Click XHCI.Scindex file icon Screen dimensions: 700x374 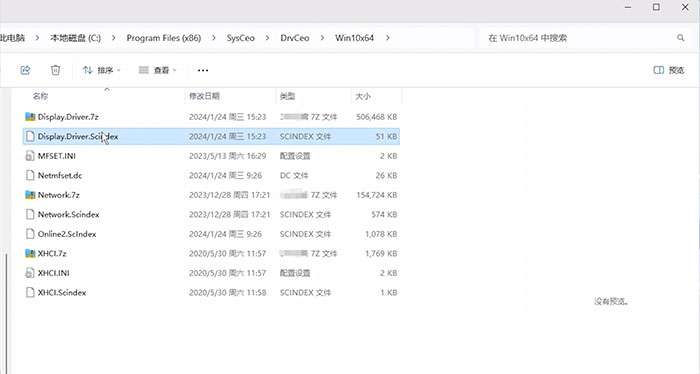(x=30, y=292)
